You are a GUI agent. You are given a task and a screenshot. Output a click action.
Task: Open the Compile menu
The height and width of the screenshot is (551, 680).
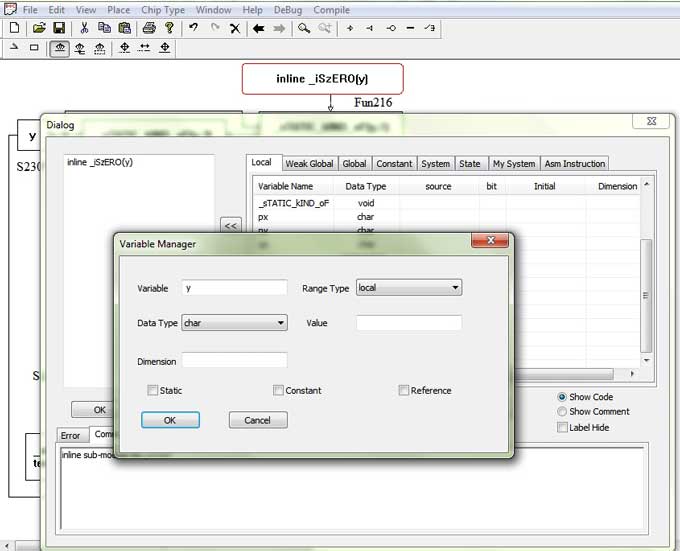(331, 10)
